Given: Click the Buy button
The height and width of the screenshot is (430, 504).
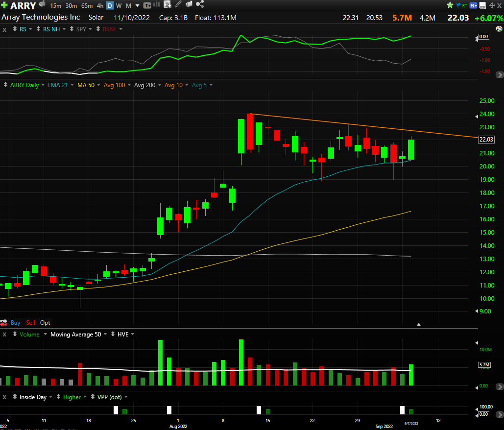Looking at the screenshot, I should pos(16,323).
